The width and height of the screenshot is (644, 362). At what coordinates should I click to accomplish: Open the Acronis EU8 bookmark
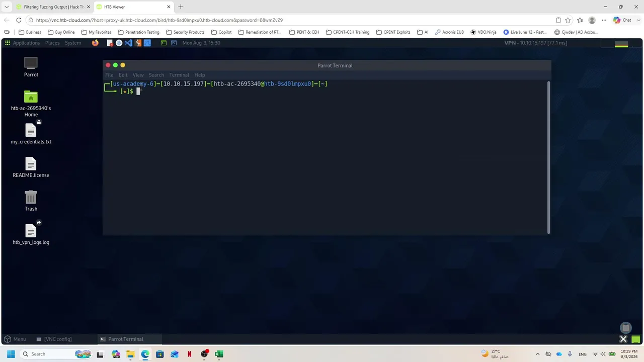(x=449, y=32)
